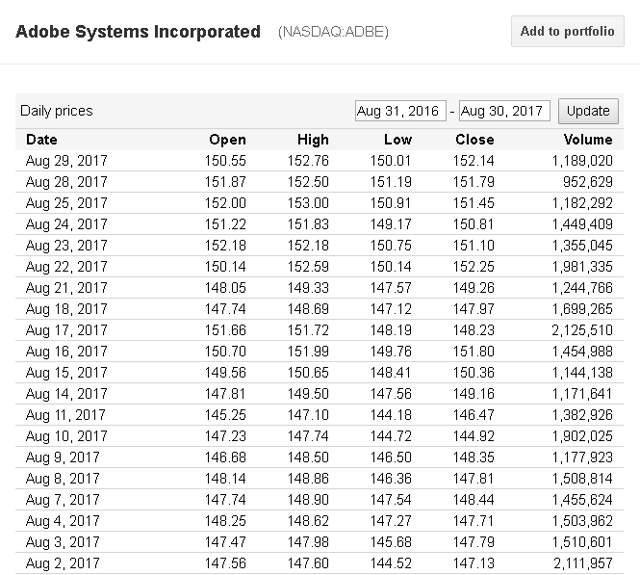640x575 pixels.
Task: Click the High column header
Action: 313,140
